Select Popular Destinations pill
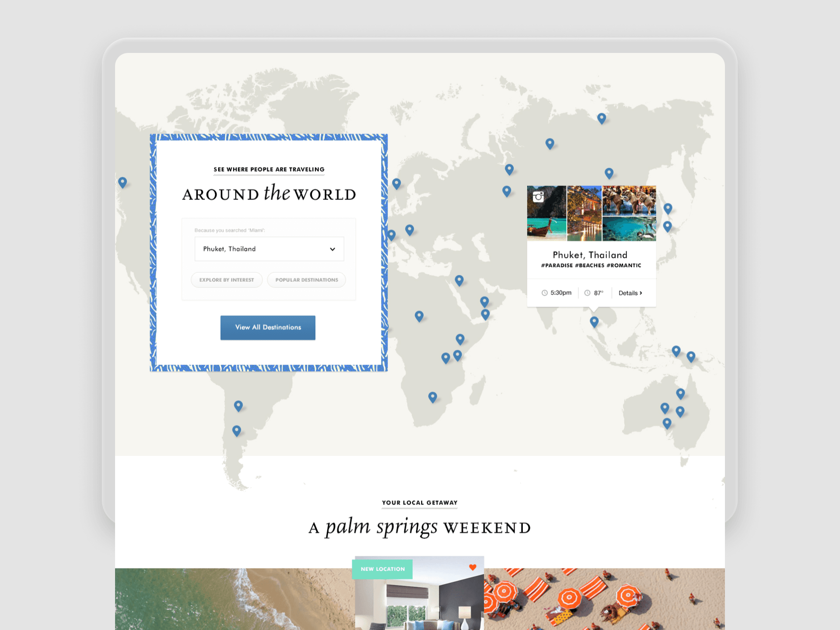 click(x=306, y=280)
